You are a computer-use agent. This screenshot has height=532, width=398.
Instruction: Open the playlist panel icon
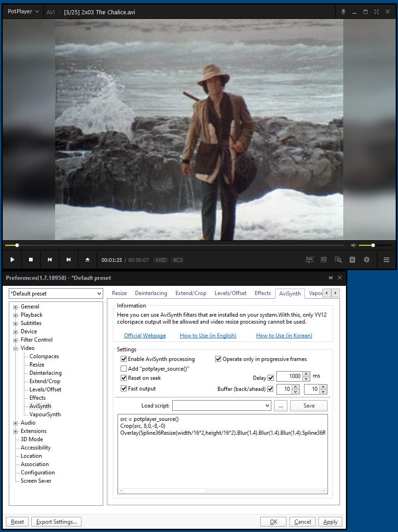(x=352, y=260)
